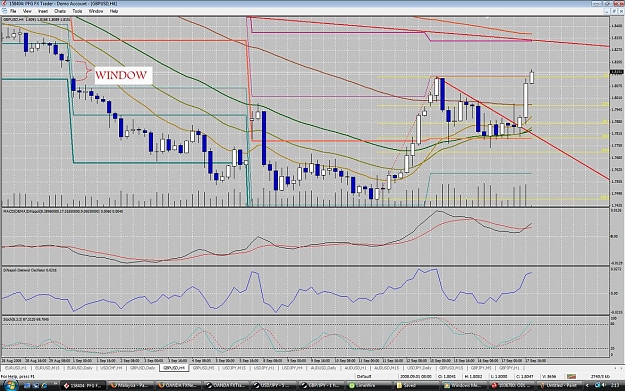Image resolution: width=625 pixels, height=391 pixels.
Task: Select the GBP/JPY taskbar button
Action: tap(322, 385)
